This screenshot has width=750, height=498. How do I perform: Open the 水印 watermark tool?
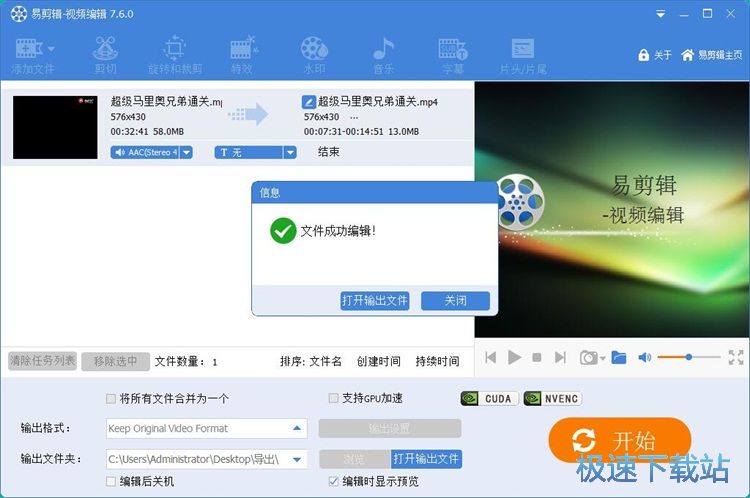click(x=314, y=55)
